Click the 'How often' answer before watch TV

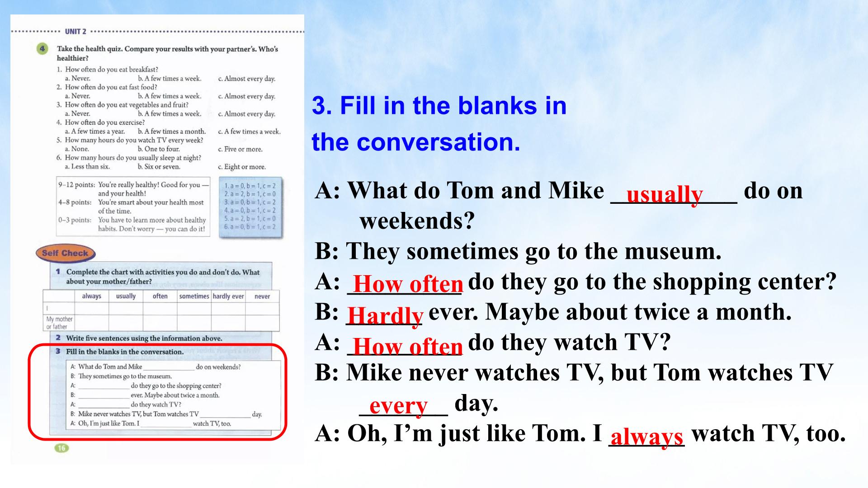[x=408, y=346]
